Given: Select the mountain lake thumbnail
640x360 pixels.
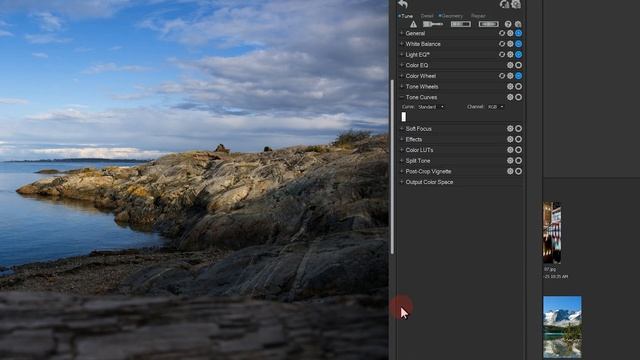Looking at the screenshot, I should [x=562, y=327].
